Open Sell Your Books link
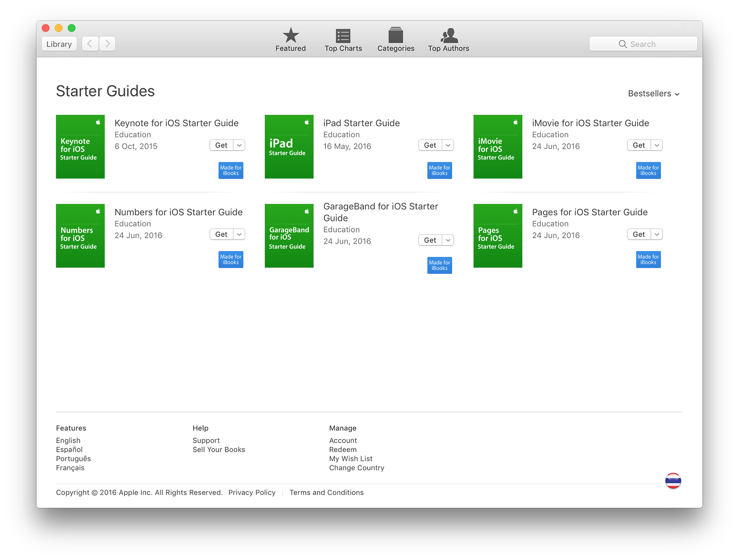 219,450
